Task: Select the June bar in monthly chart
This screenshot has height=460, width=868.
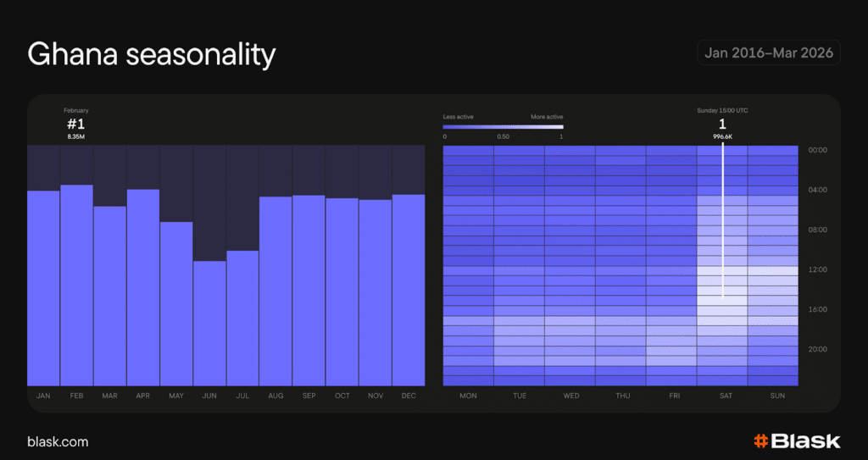Action: click(209, 323)
